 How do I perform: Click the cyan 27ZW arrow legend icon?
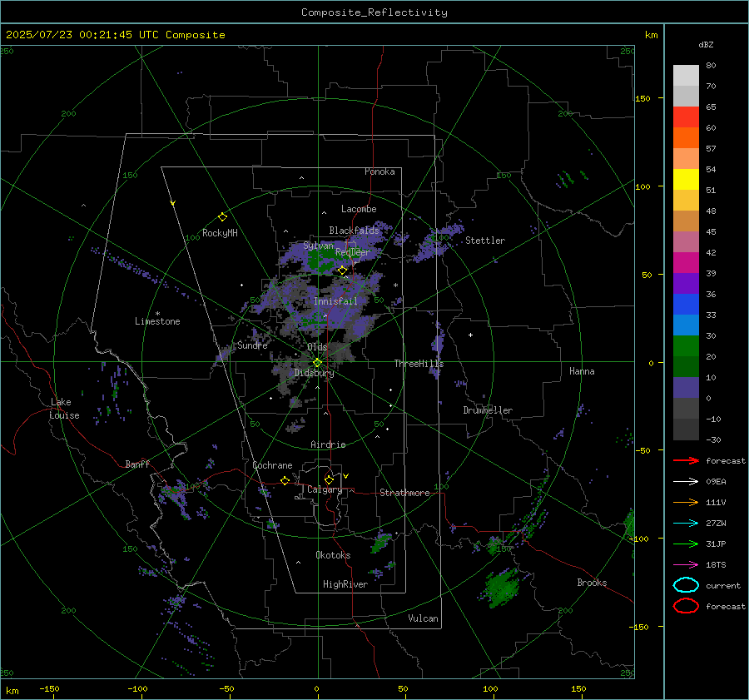click(x=686, y=524)
